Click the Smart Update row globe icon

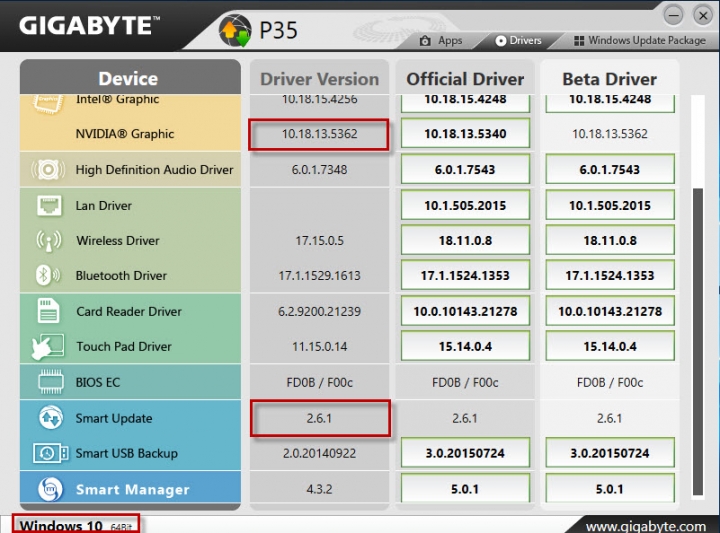coord(50,417)
